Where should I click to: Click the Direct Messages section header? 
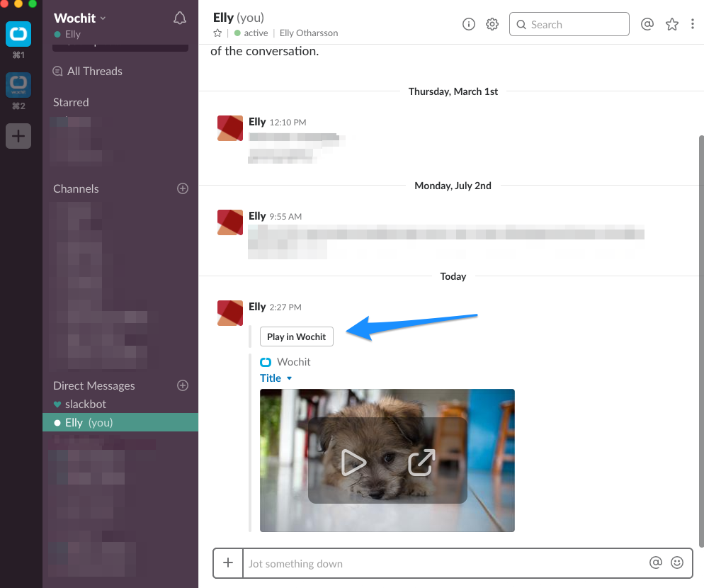tap(93, 386)
